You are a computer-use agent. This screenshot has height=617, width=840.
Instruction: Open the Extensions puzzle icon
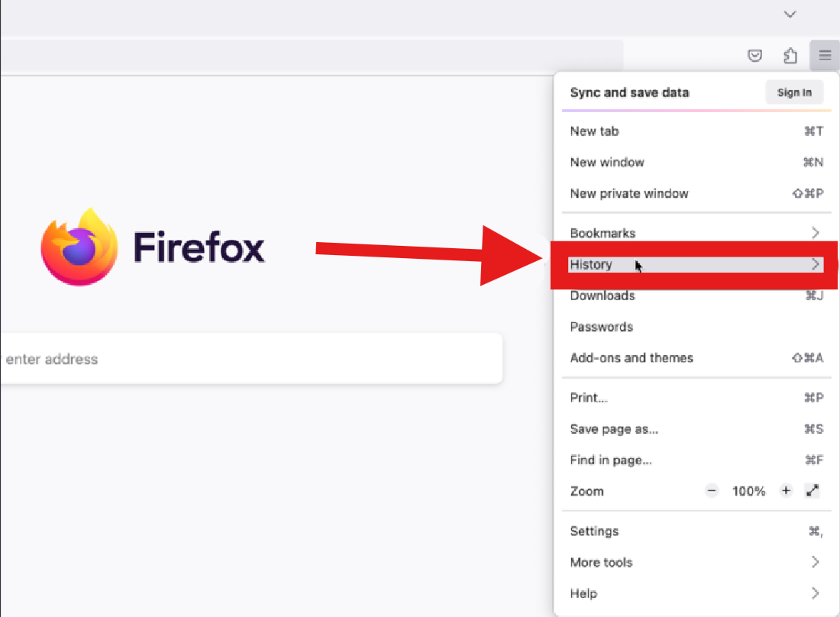coord(790,55)
